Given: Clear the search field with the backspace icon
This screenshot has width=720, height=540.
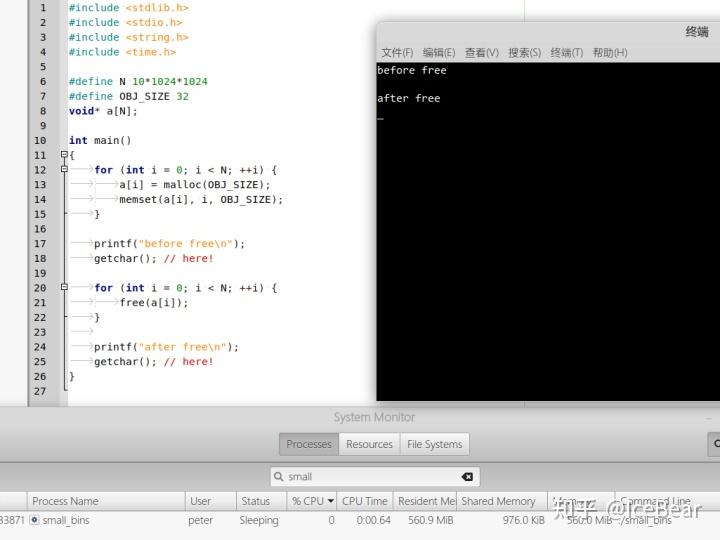Looking at the screenshot, I should pos(467,477).
